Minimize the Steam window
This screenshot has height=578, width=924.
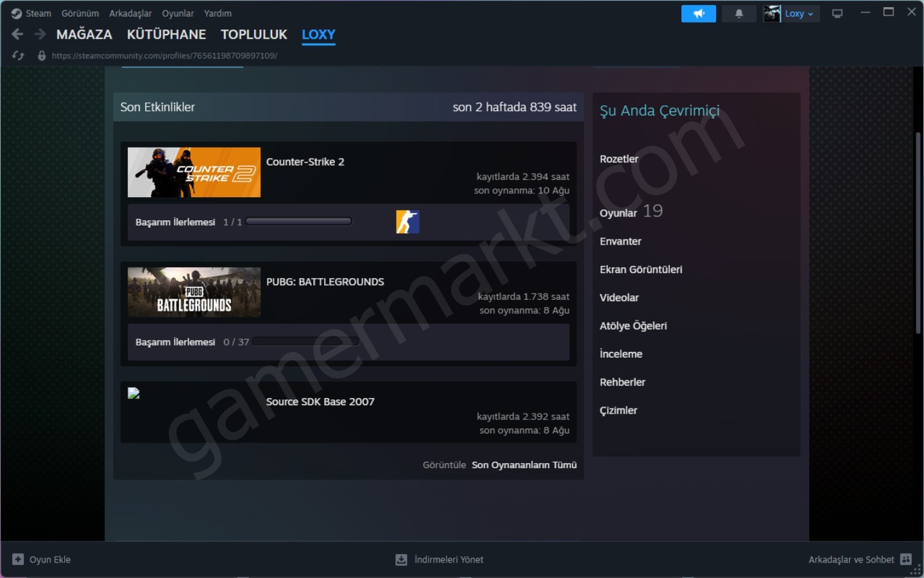click(x=866, y=12)
